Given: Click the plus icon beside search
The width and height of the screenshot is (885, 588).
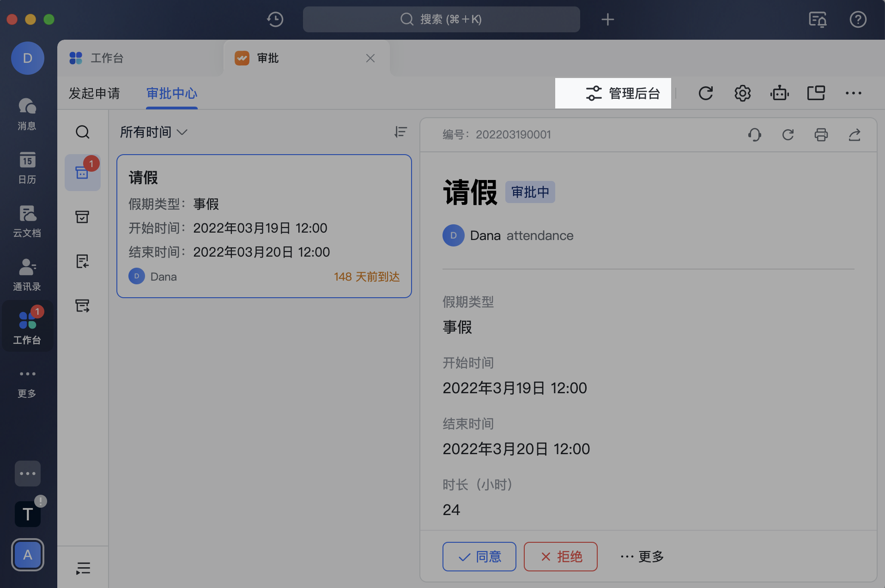Looking at the screenshot, I should [x=607, y=19].
